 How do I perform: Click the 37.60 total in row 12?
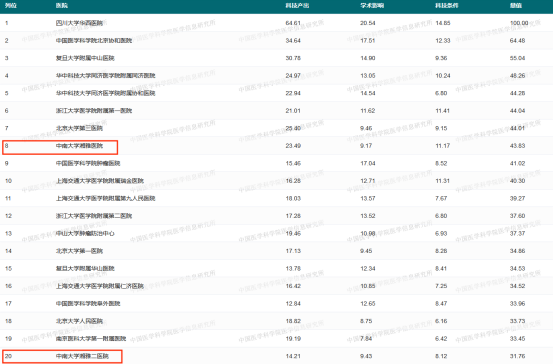tap(517, 216)
